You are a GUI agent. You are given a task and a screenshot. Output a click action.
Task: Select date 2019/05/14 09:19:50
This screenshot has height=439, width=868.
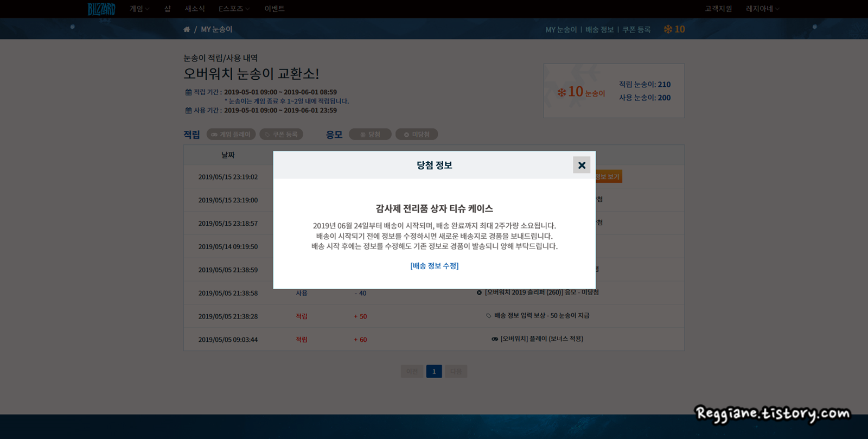[x=228, y=247]
